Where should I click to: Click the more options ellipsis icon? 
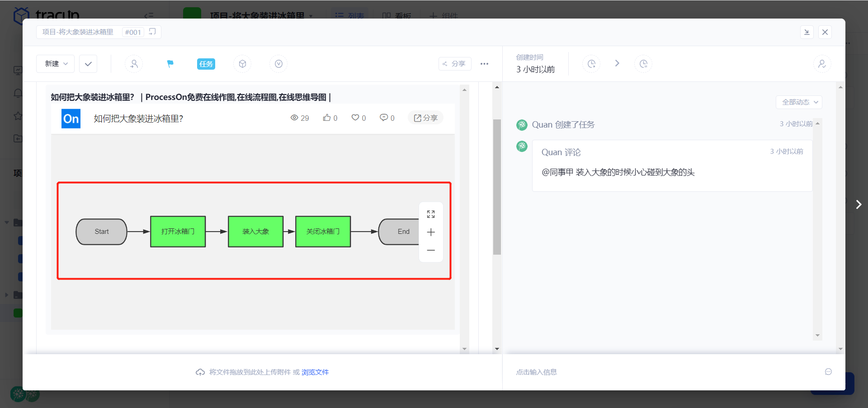click(484, 64)
